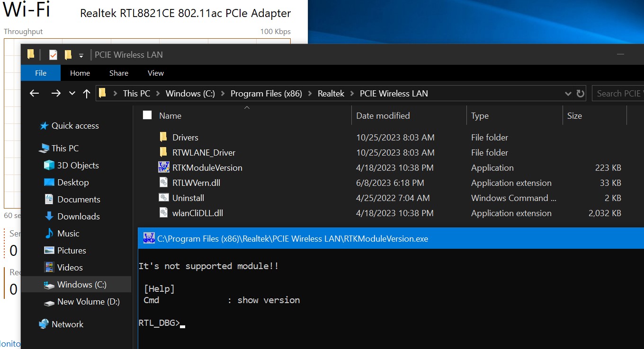644x349 pixels.
Task: Click the New Volume (D:) drive icon
Action: 49,302
